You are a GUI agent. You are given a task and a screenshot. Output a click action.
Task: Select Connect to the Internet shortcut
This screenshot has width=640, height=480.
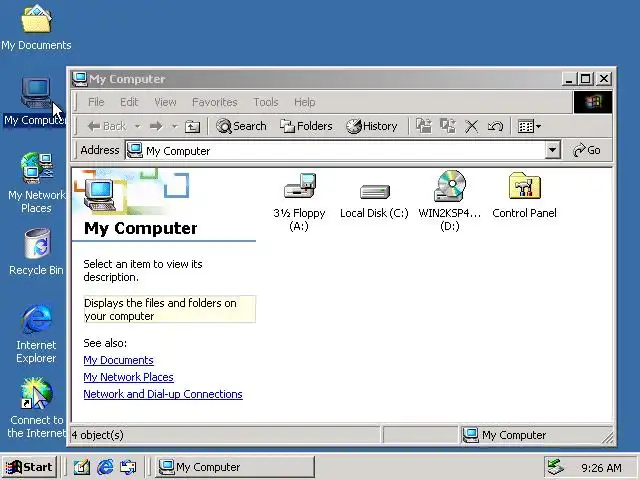pos(36,408)
